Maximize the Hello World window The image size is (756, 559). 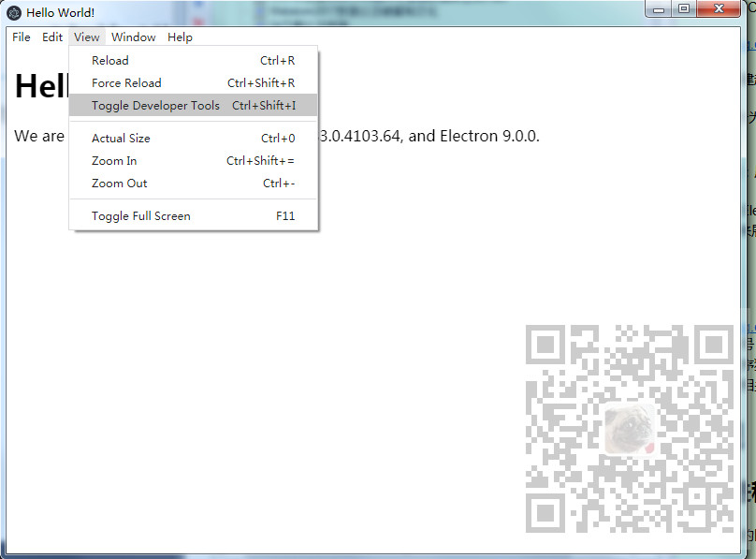[683, 9]
